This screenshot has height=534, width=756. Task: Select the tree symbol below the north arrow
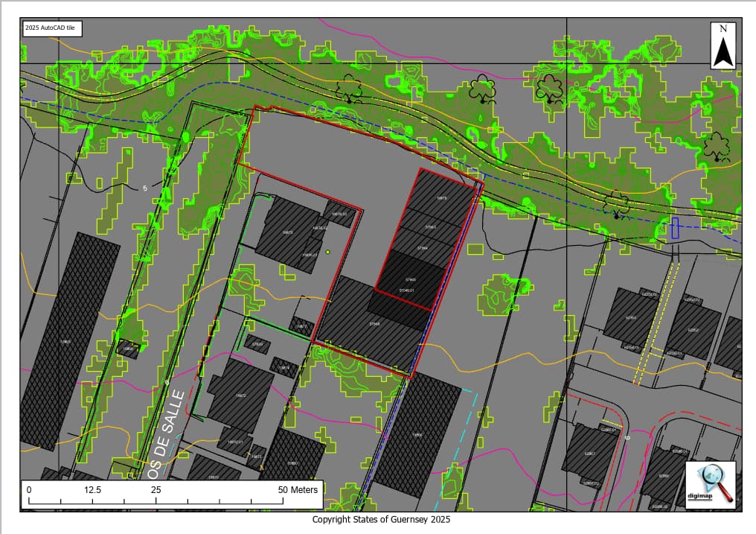717,147
